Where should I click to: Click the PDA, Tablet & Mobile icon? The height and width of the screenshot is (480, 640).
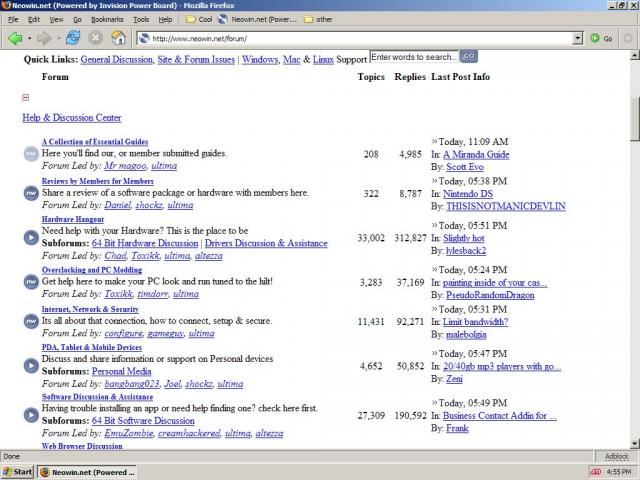[31, 365]
